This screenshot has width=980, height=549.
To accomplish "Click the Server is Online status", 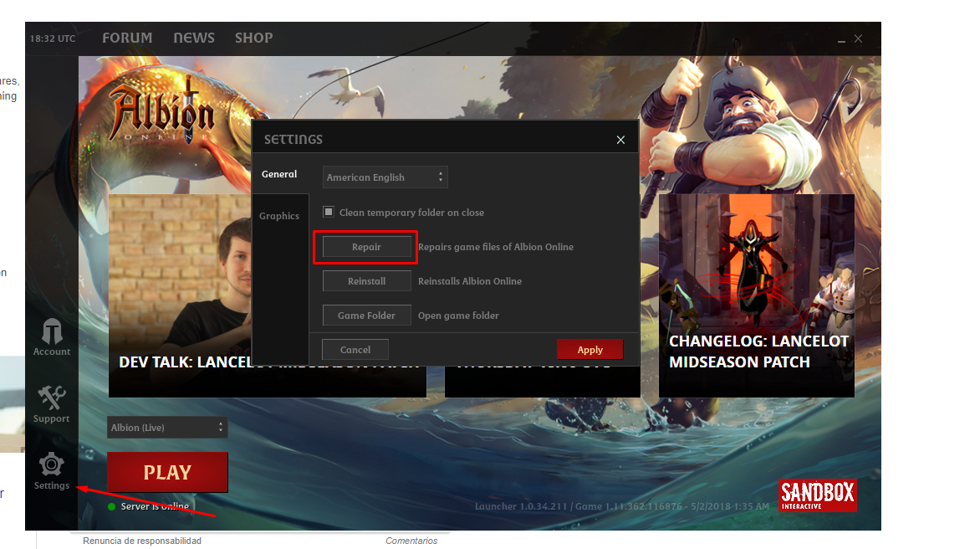I will (x=149, y=506).
